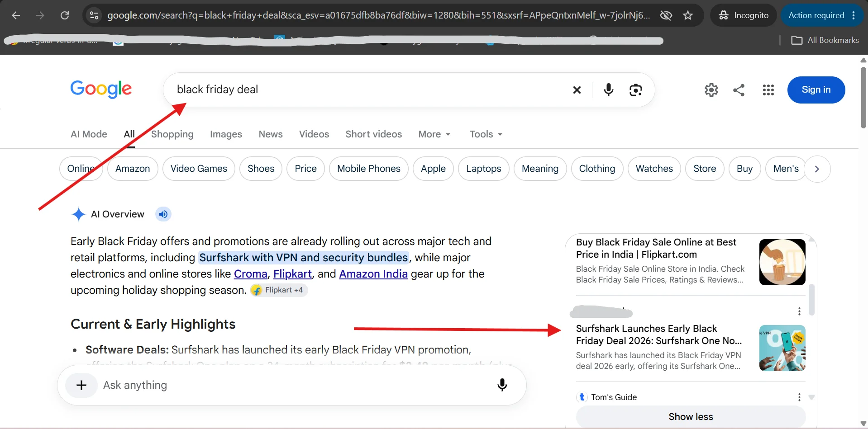
Task: Open the Google apps grid
Action: (768, 90)
